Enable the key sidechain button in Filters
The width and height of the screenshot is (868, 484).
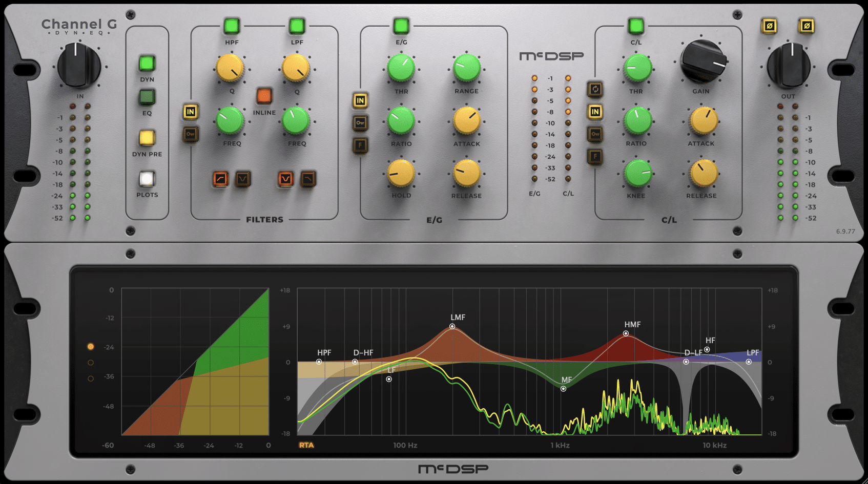tap(191, 134)
